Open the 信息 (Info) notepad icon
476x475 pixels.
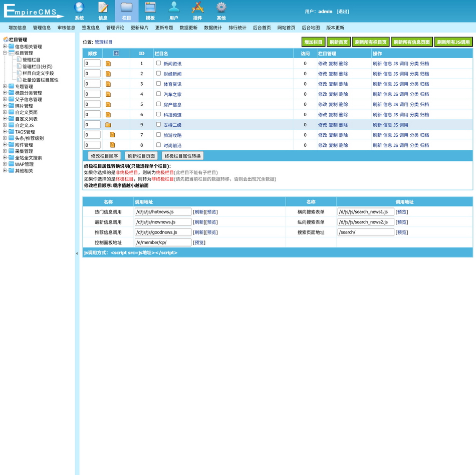point(103,8)
